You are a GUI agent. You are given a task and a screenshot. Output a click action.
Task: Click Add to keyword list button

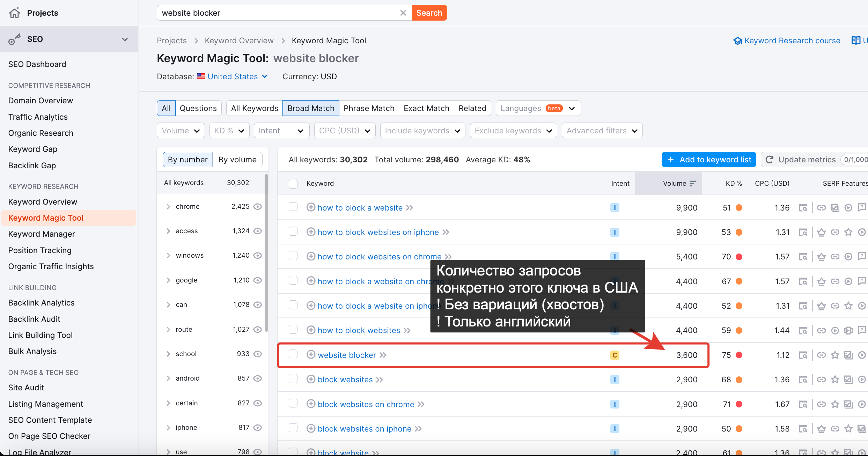click(x=708, y=160)
